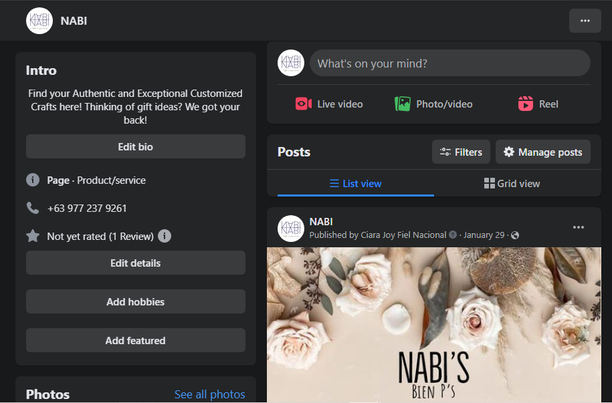
Task: Click the rating info icon
Action: coord(164,236)
